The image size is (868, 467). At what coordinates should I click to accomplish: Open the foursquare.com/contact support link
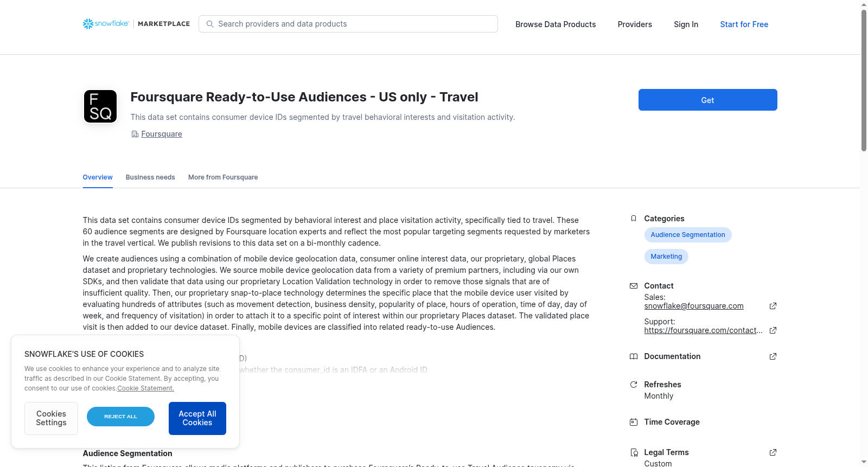click(703, 330)
